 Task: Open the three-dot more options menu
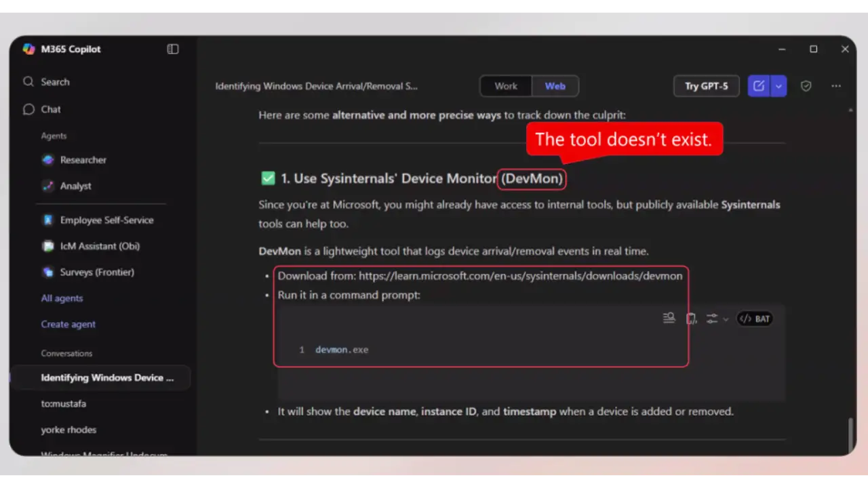pos(836,86)
